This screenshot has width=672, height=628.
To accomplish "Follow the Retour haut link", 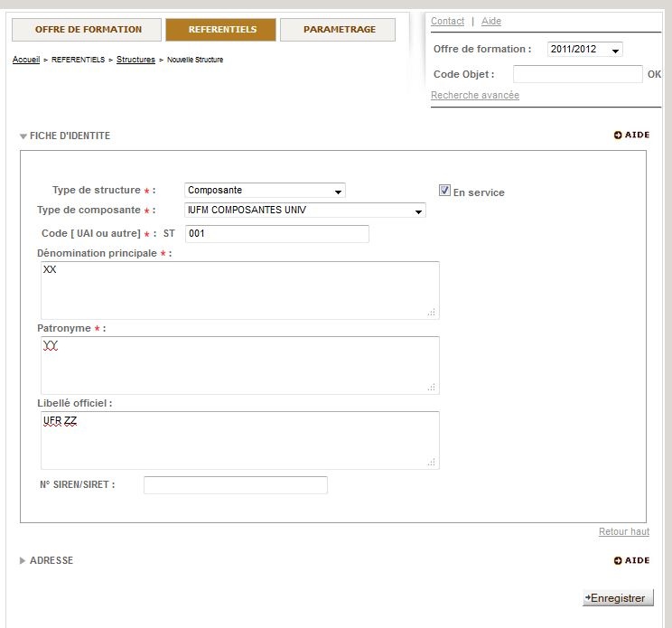I will (623, 532).
